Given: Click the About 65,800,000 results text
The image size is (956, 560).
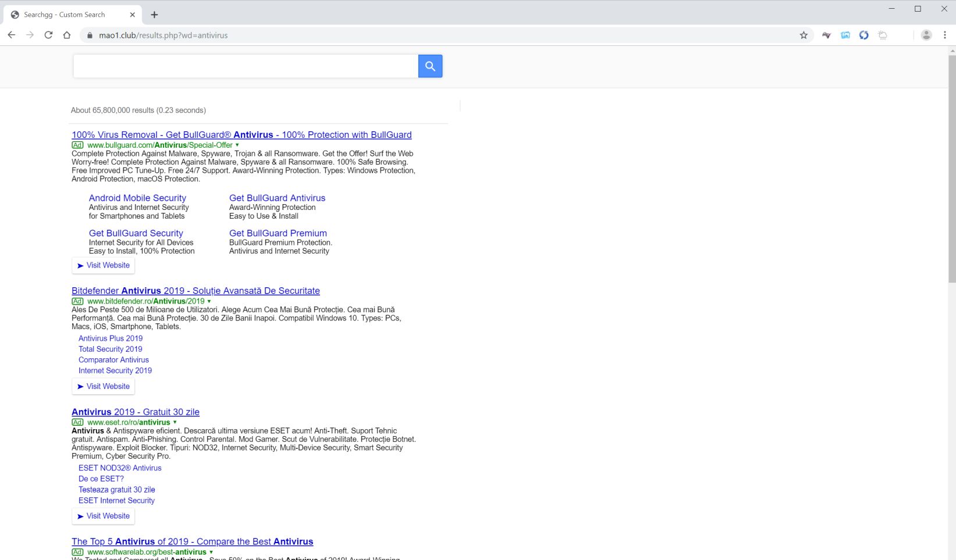Looking at the screenshot, I should click(x=138, y=110).
